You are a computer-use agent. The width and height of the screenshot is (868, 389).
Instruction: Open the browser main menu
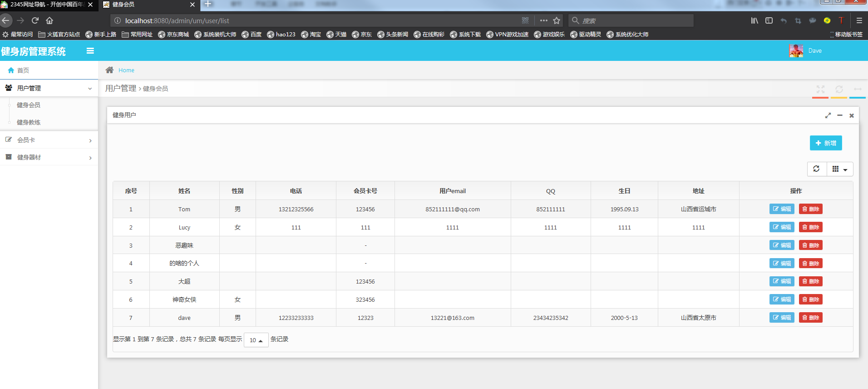(x=859, y=20)
